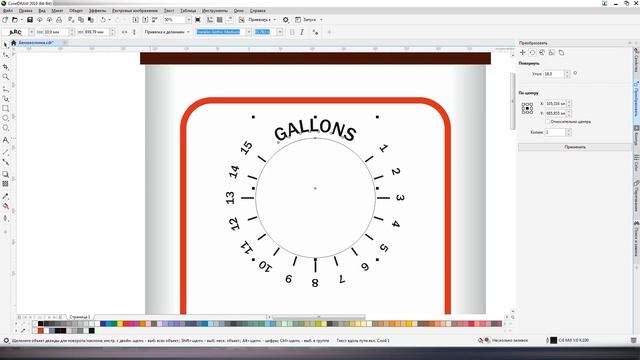
Task: Click the vertical canvas scrollbar
Action: pos(513,101)
